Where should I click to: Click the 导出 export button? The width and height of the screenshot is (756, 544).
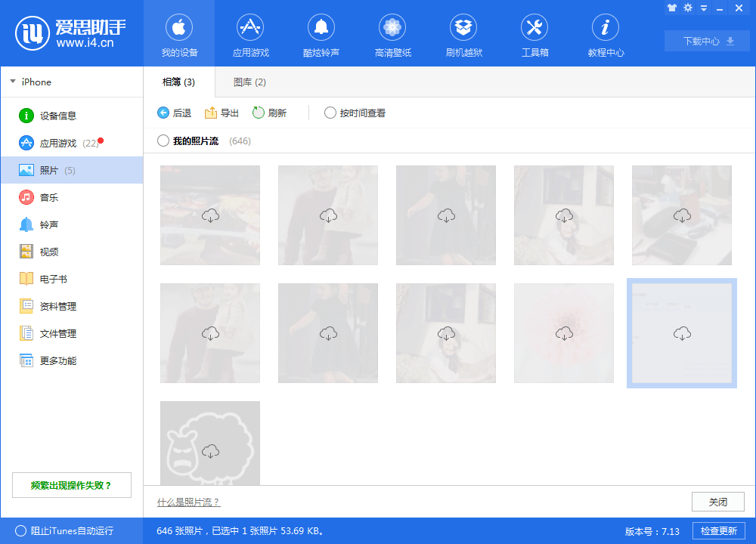pos(222,113)
